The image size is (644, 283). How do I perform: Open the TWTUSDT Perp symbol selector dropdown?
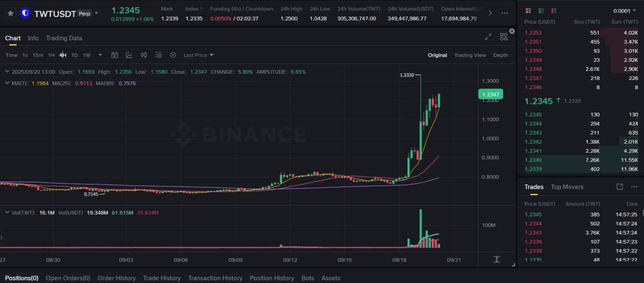click(x=97, y=13)
